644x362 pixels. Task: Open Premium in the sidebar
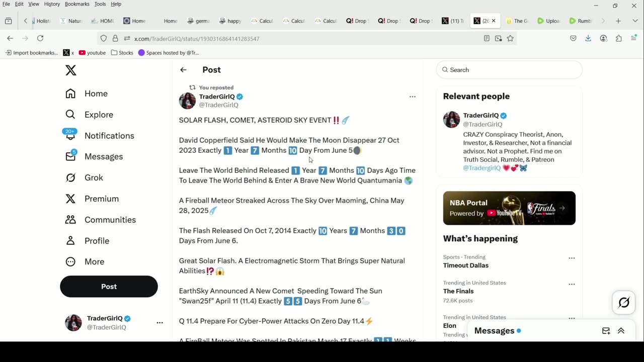(x=92, y=199)
